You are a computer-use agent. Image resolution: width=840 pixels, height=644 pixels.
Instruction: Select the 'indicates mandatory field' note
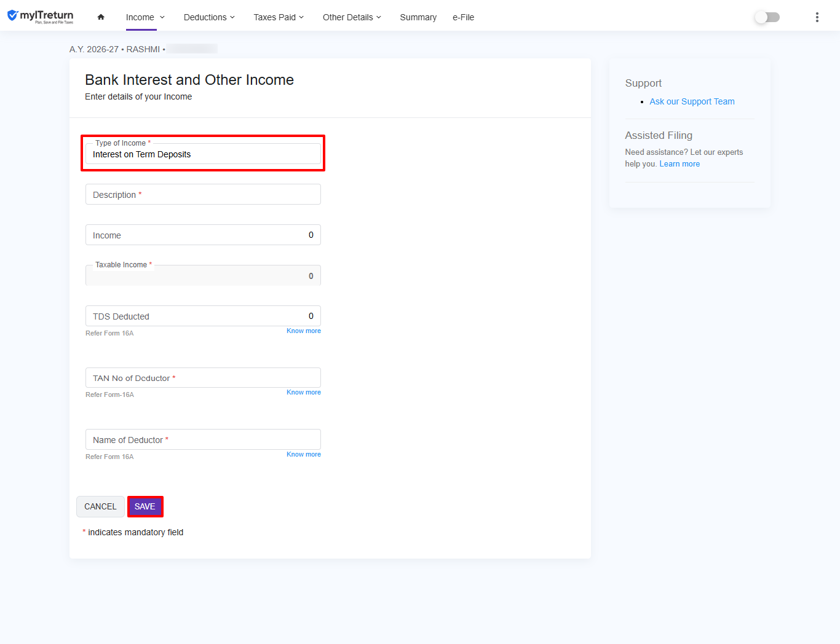[135, 532]
